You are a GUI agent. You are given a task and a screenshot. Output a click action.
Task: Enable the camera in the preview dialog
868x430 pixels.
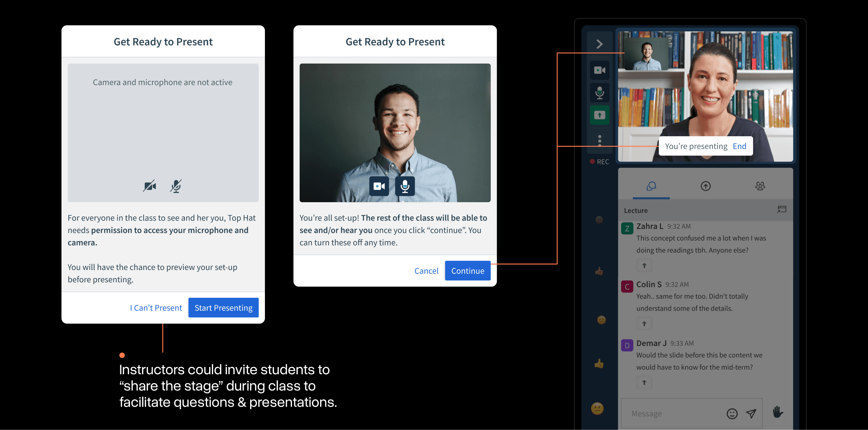pos(379,186)
